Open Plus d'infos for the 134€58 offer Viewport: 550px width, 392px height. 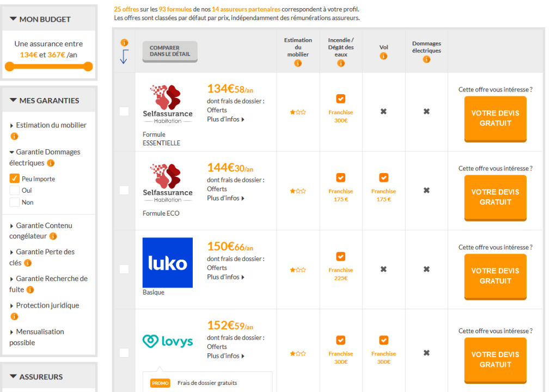tap(225, 119)
